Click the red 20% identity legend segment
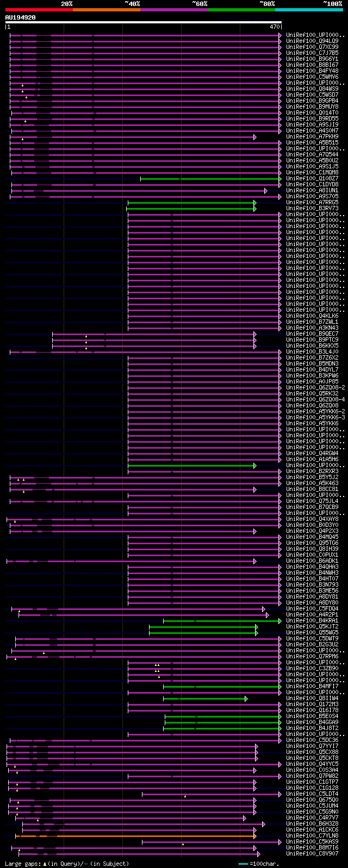 (39, 10)
